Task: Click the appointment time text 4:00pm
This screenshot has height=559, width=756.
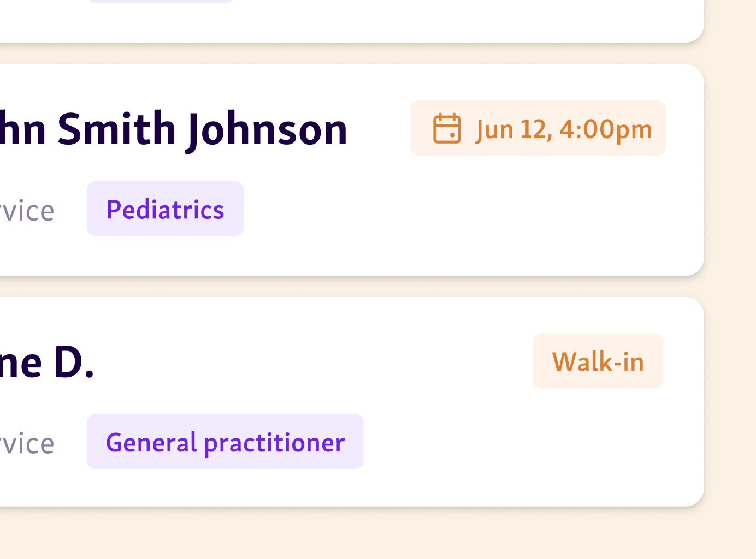Action: pyautogui.click(x=606, y=129)
